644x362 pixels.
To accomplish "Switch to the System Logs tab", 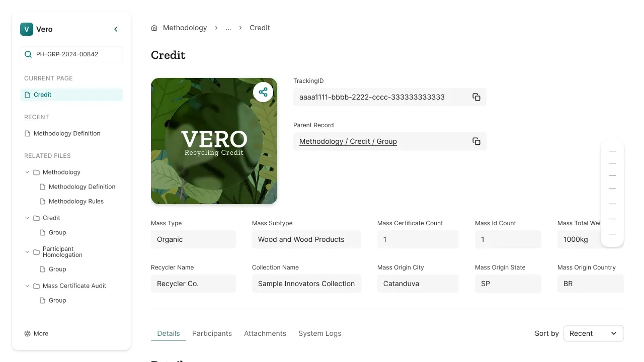I will pyautogui.click(x=320, y=333).
